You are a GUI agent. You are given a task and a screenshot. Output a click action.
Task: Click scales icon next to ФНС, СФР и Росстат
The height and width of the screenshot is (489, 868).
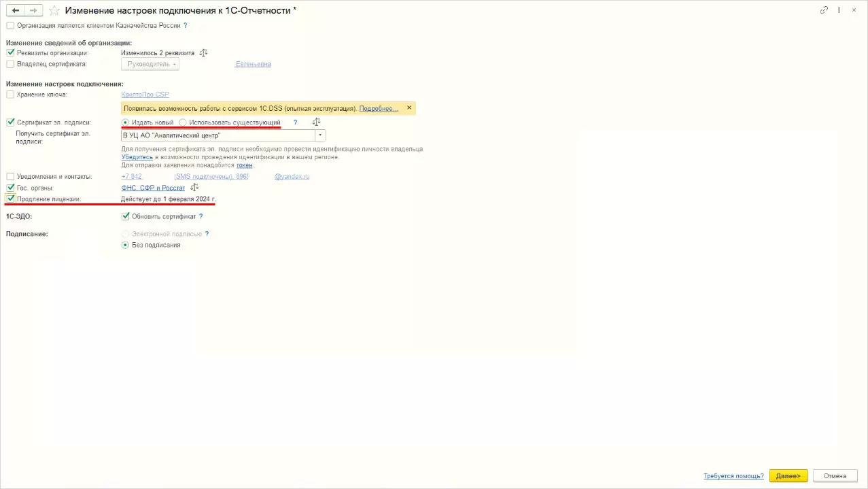194,187
